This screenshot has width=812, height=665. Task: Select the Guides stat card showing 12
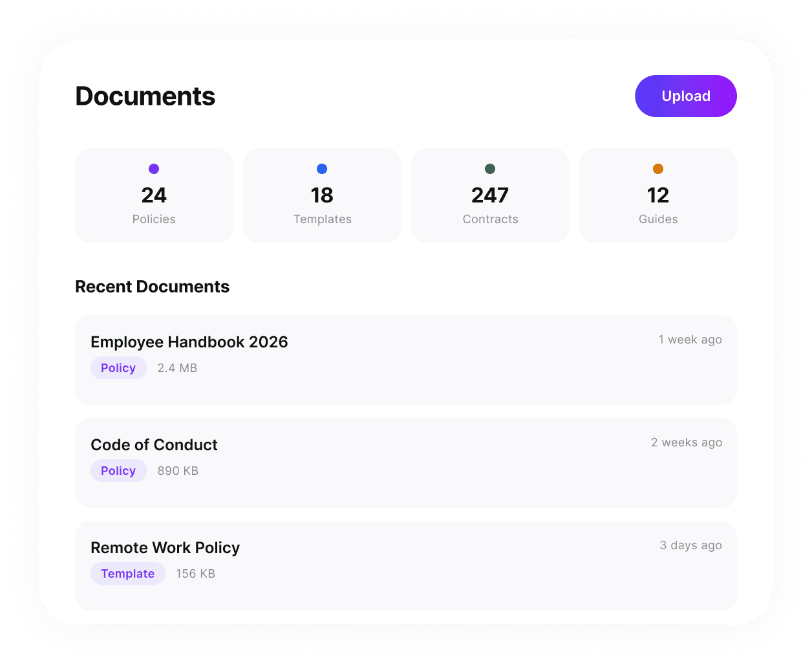[x=657, y=195]
